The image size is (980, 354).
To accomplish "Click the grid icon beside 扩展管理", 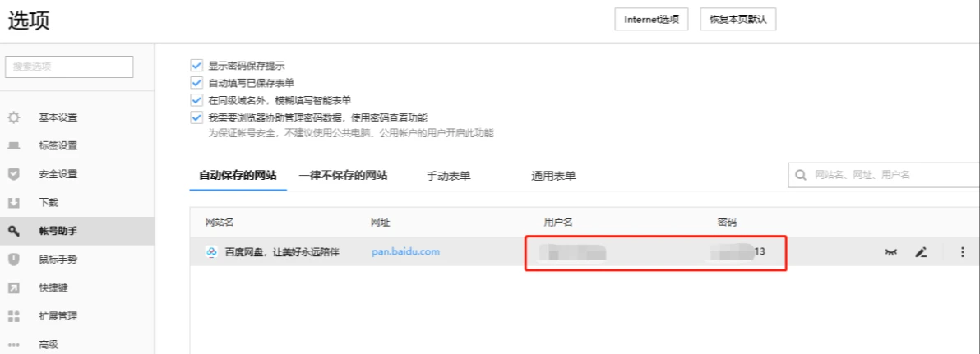I will tap(14, 316).
